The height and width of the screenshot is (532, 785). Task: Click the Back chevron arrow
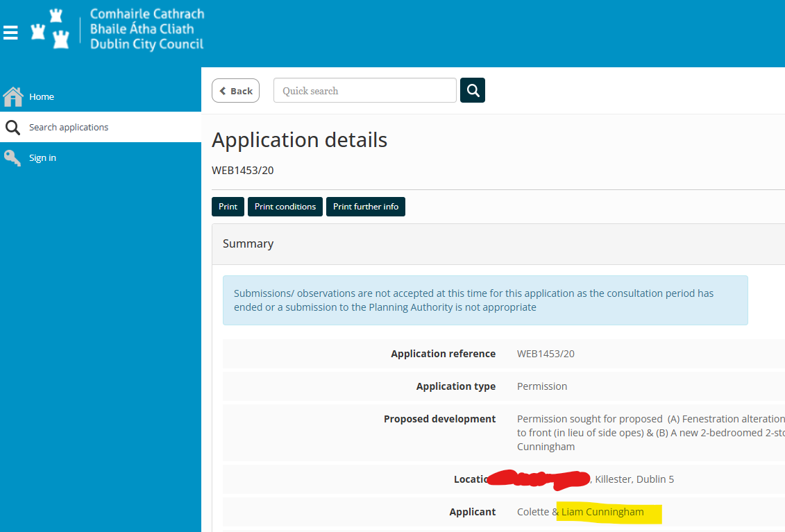point(223,91)
